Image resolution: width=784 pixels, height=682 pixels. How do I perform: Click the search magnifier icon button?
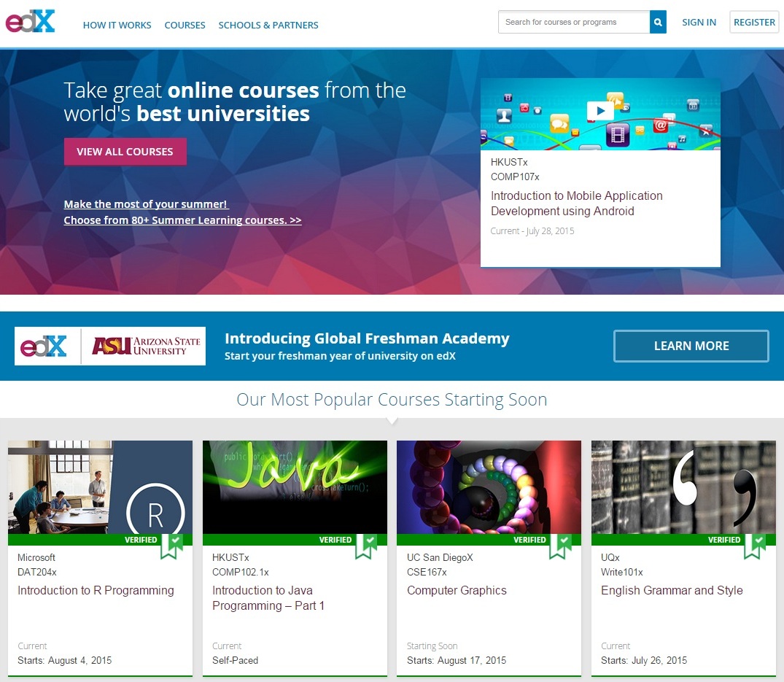658,22
